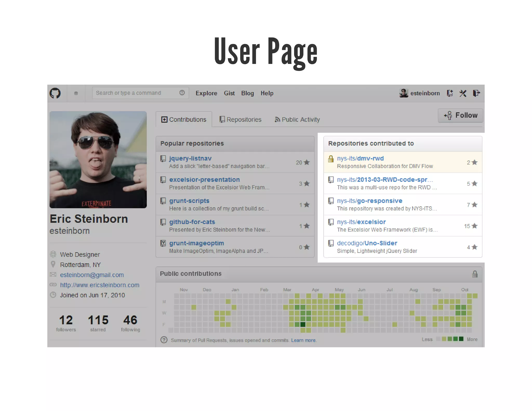Click the lock icon in Public contributions
This screenshot has width=532, height=411.
coord(475,274)
